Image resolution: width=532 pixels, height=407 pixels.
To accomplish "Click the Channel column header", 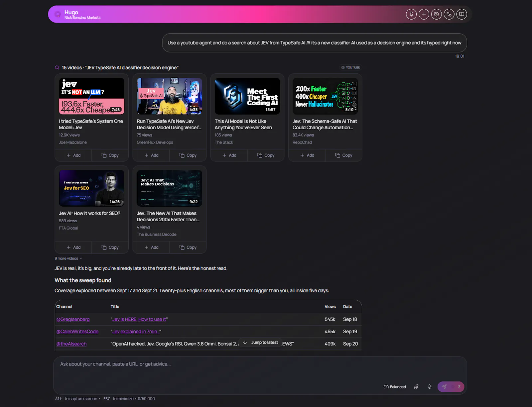I will [64, 307].
